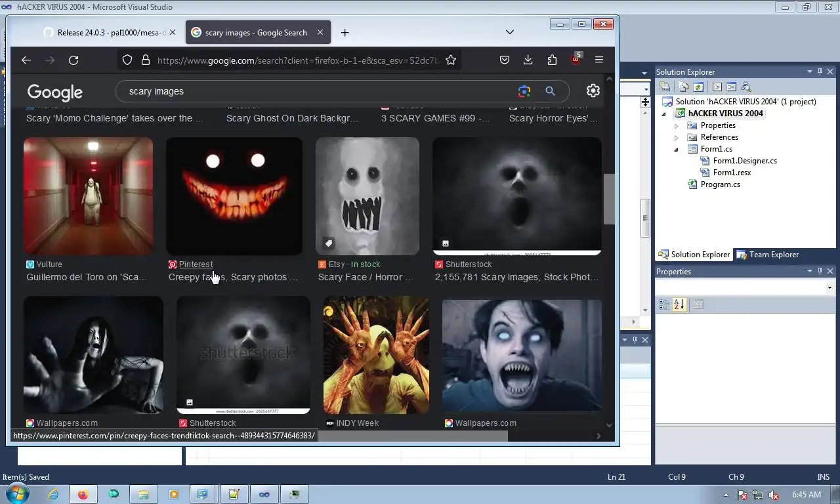Open the Pinterest source link

[196, 264]
